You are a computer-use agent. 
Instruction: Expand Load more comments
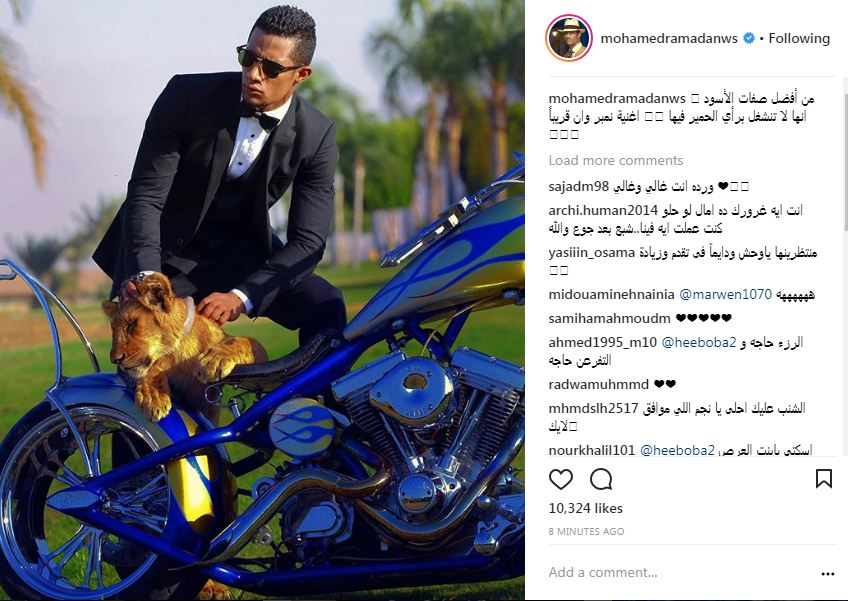[x=615, y=161]
